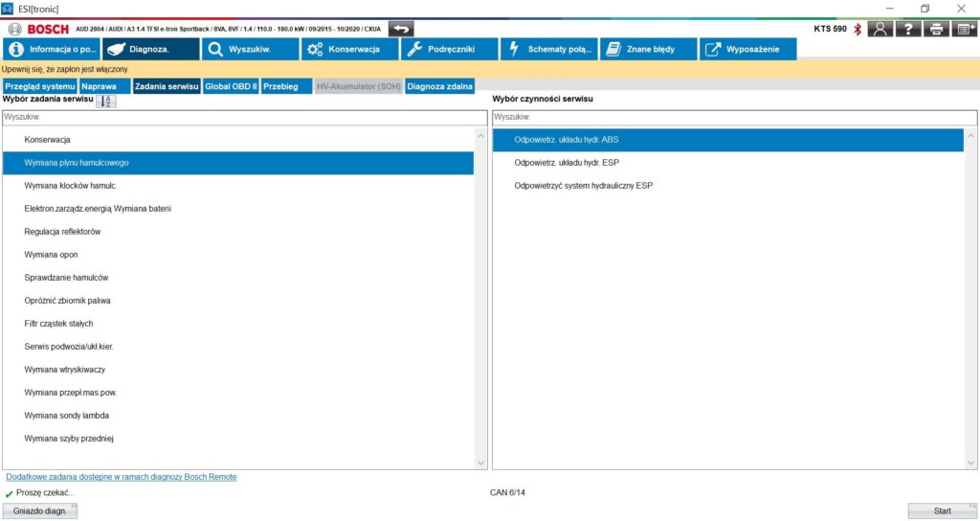Click the Bosch logo emblem

14,29
